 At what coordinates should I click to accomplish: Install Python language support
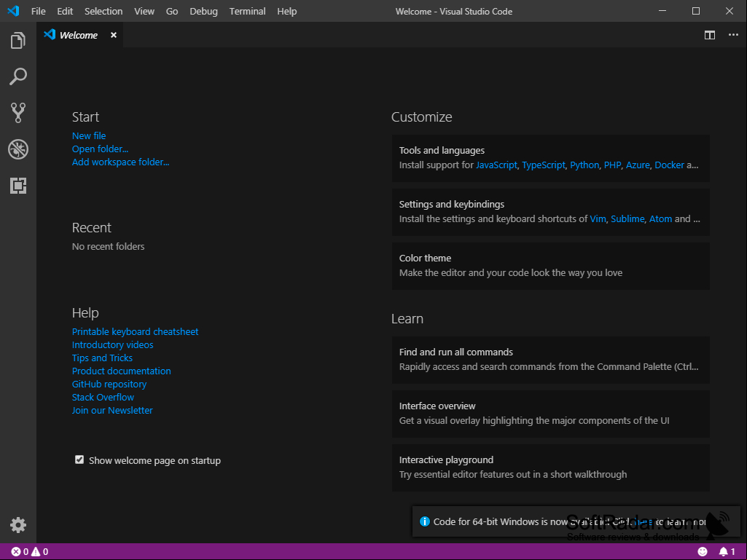click(584, 165)
